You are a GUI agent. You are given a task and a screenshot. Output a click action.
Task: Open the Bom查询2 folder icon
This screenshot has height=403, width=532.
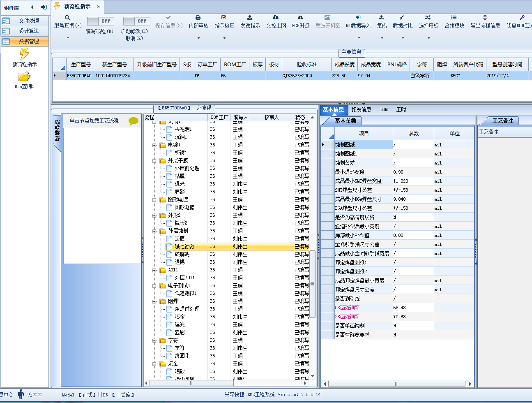pyautogui.click(x=24, y=77)
